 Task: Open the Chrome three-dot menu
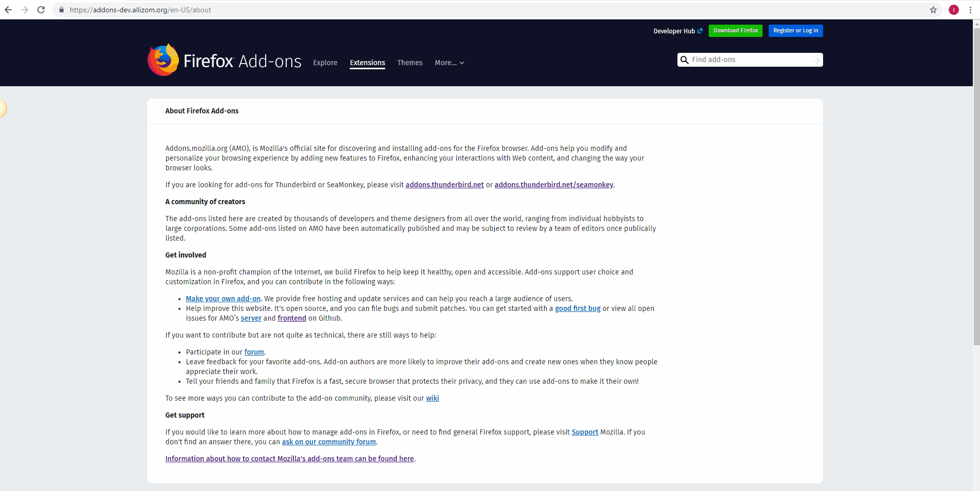970,10
